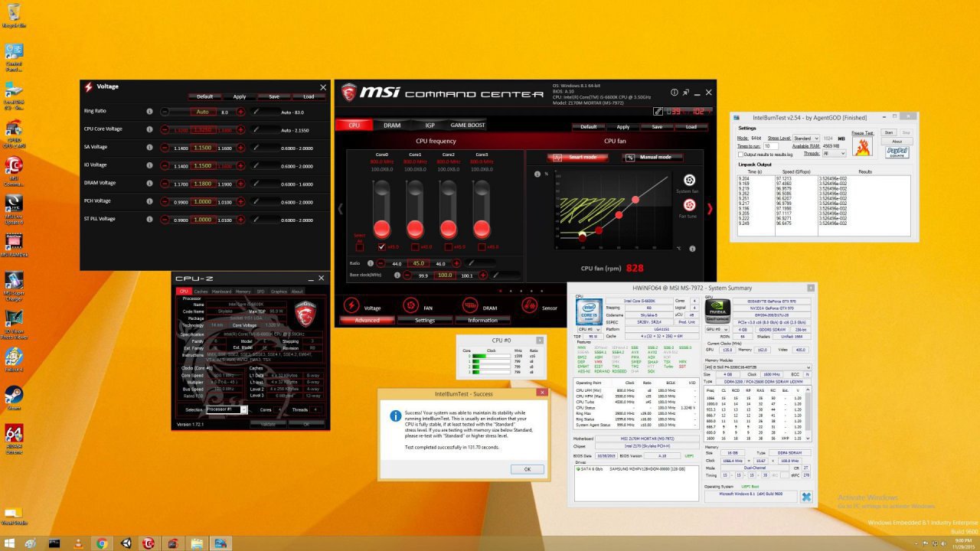Check the Core1 checkbox

tap(415, 246)
